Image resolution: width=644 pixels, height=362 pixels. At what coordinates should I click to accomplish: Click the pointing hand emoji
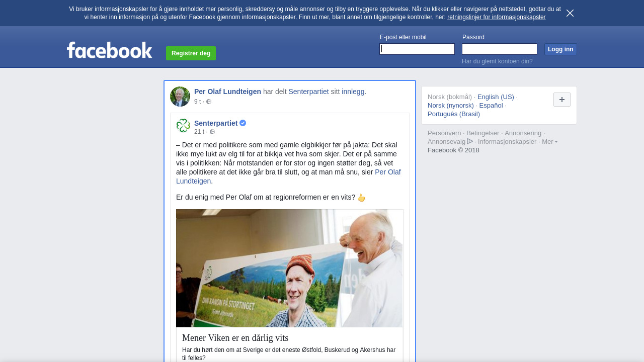coord(361,198)
